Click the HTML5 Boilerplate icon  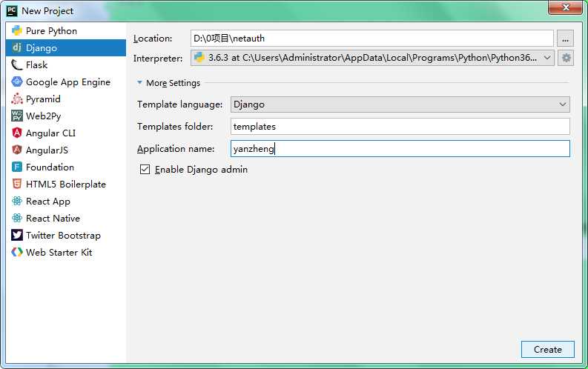(17, 184)
